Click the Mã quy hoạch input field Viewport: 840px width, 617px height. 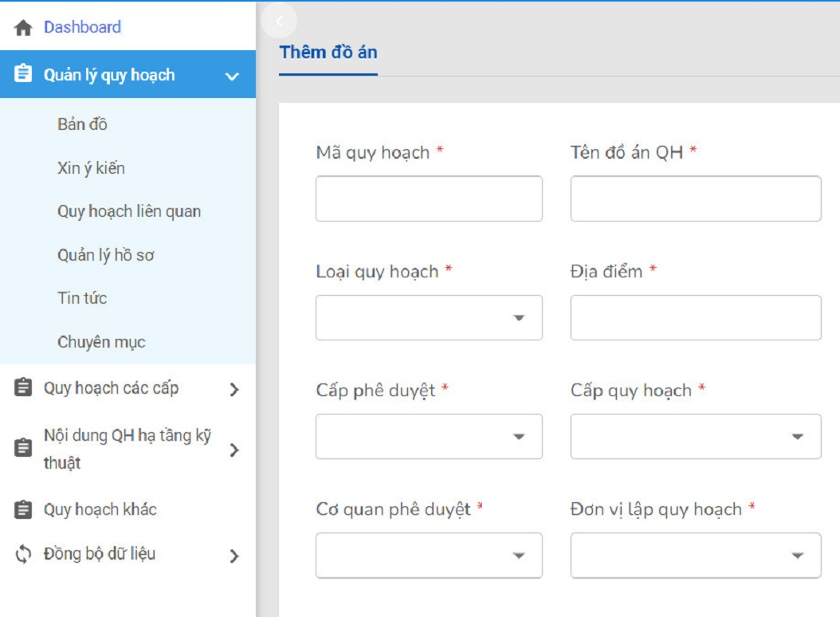click(429, 198)
